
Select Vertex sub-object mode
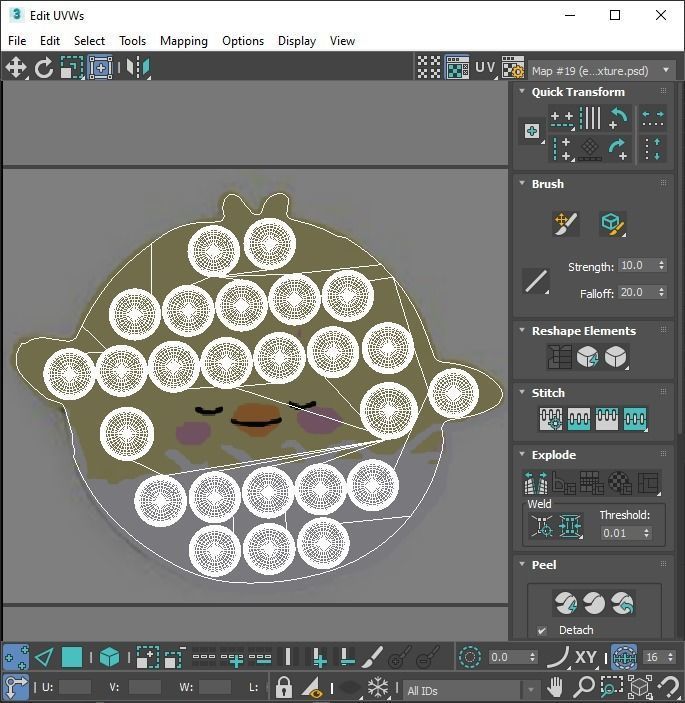[16, 658]
